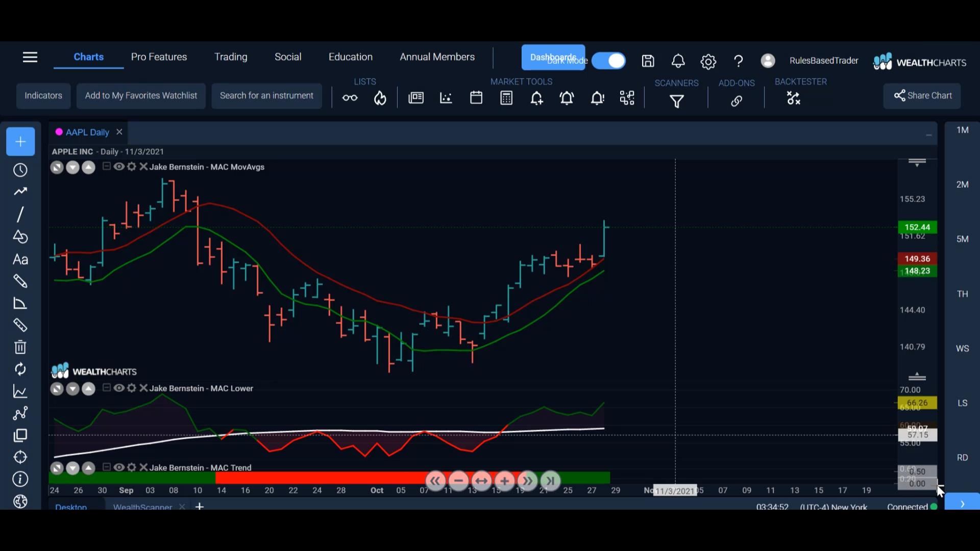Click the blue plus add-chart button
Image resolution: width=980 pixels, height=551 pixels.
[20, 141]
